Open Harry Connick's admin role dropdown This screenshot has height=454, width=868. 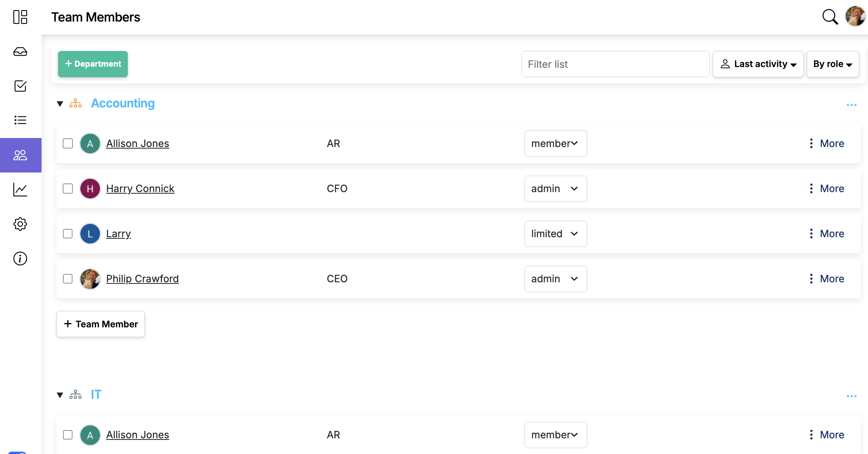click(x=555, y=189)
